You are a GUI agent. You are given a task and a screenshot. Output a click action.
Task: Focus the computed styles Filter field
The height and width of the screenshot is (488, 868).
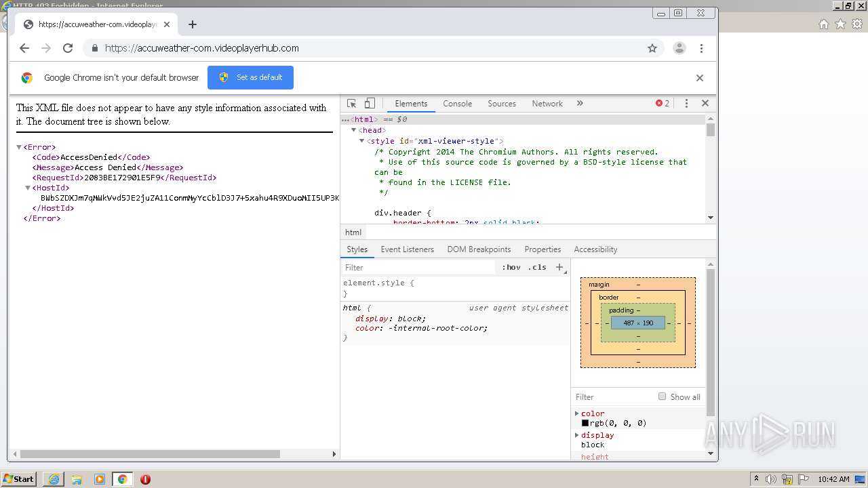[x=613, y=396]
